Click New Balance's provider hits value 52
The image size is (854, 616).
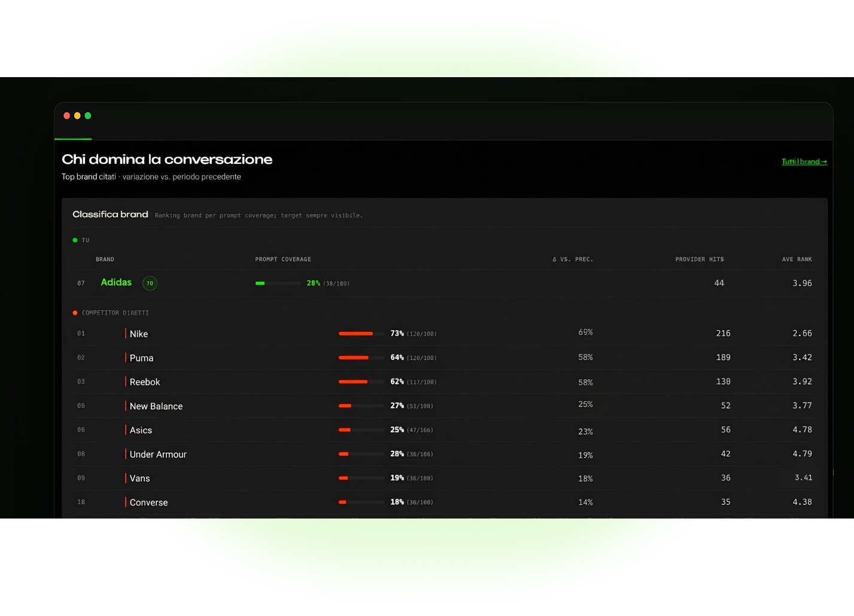[725, 405]
